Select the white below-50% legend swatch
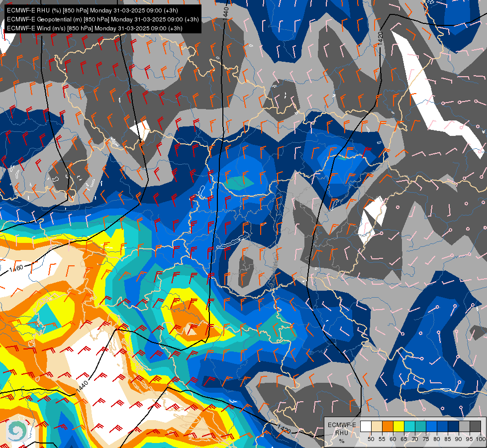Screen dimensions: 487x448 pos(366,426)
